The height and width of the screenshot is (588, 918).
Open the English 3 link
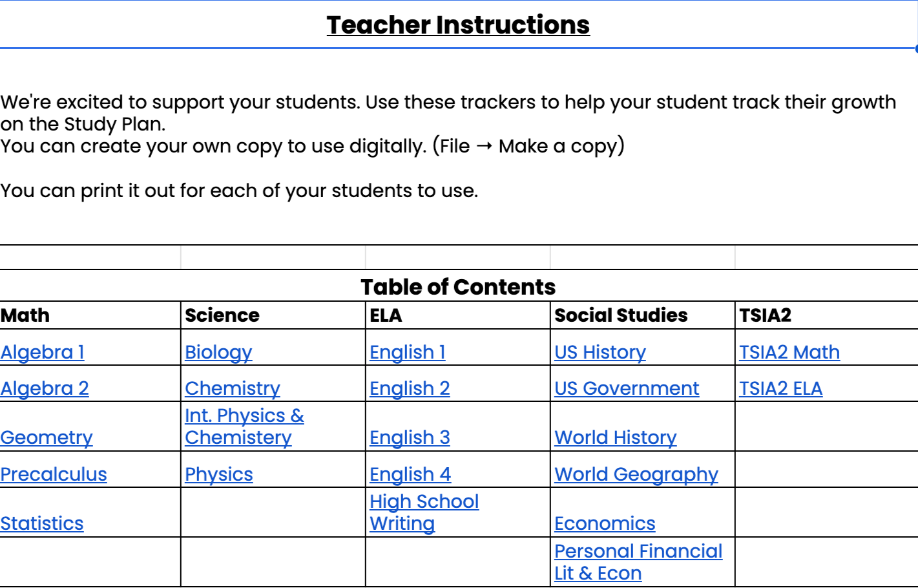click(x=410, y=437)
